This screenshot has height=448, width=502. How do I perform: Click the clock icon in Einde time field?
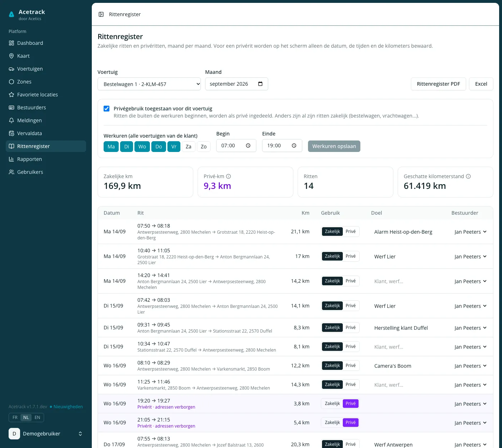tap(294, 146)
